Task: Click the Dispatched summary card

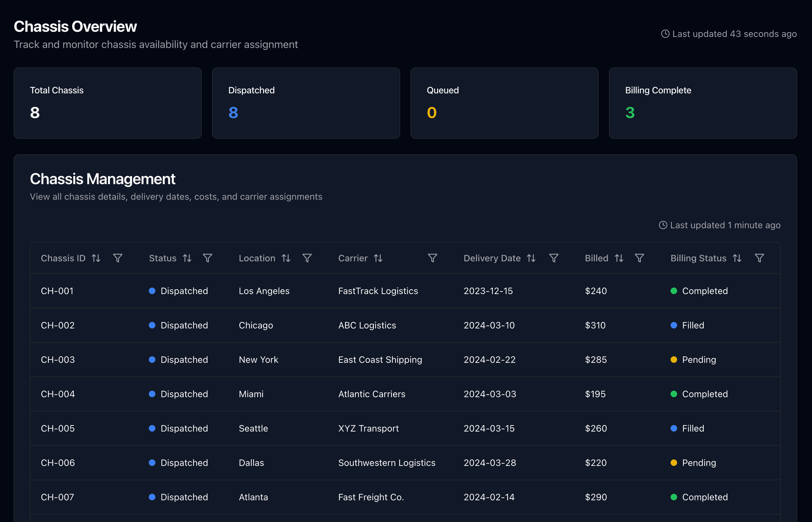Action: [x=306, y=103]
